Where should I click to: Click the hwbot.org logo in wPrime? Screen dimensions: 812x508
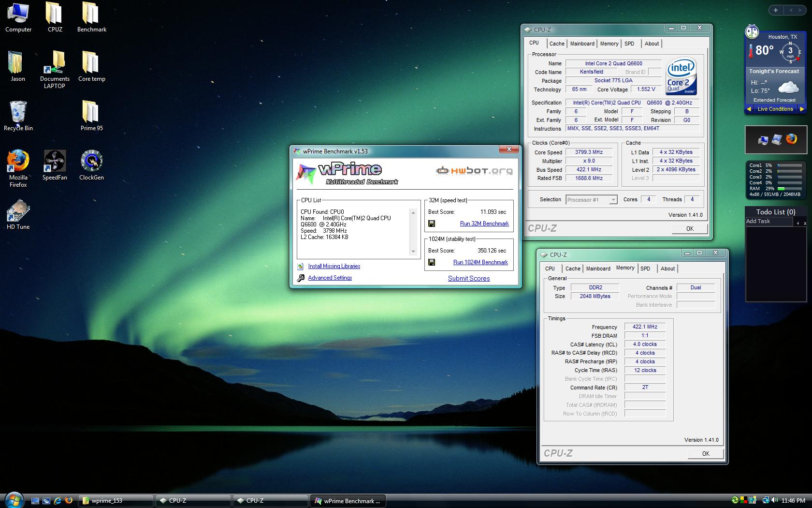pyautogui.click(x=474, y=170)
